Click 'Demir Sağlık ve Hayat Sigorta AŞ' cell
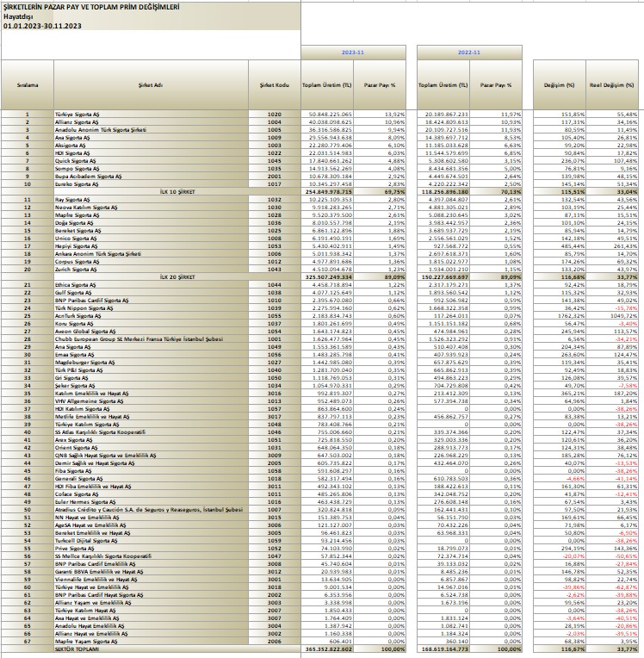The height and width of the screenshot is (658, 644). (151, 462)
